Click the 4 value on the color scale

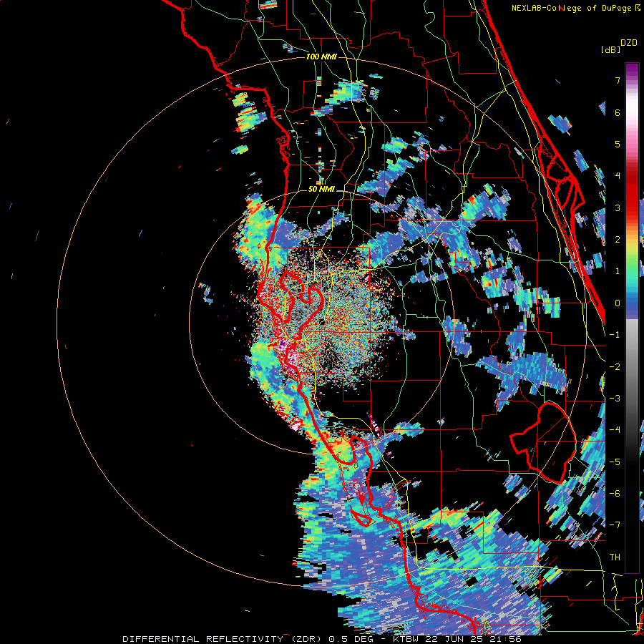618,176
